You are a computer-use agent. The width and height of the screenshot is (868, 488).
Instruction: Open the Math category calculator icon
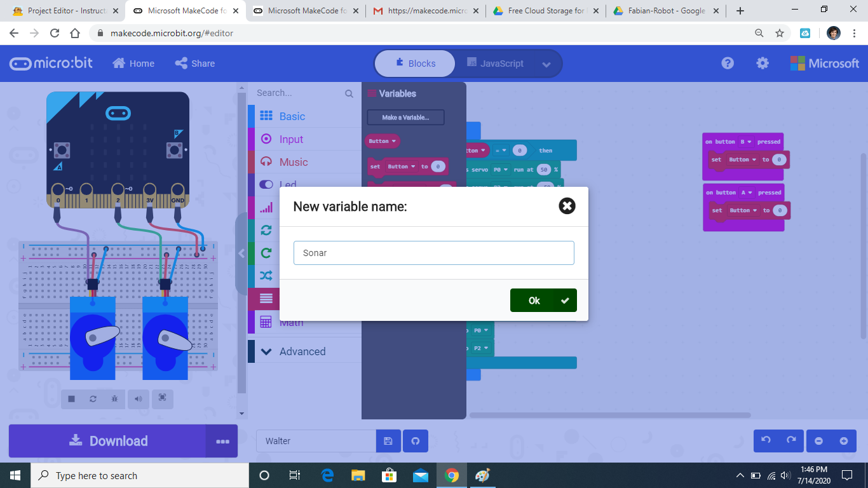point(266,322)
